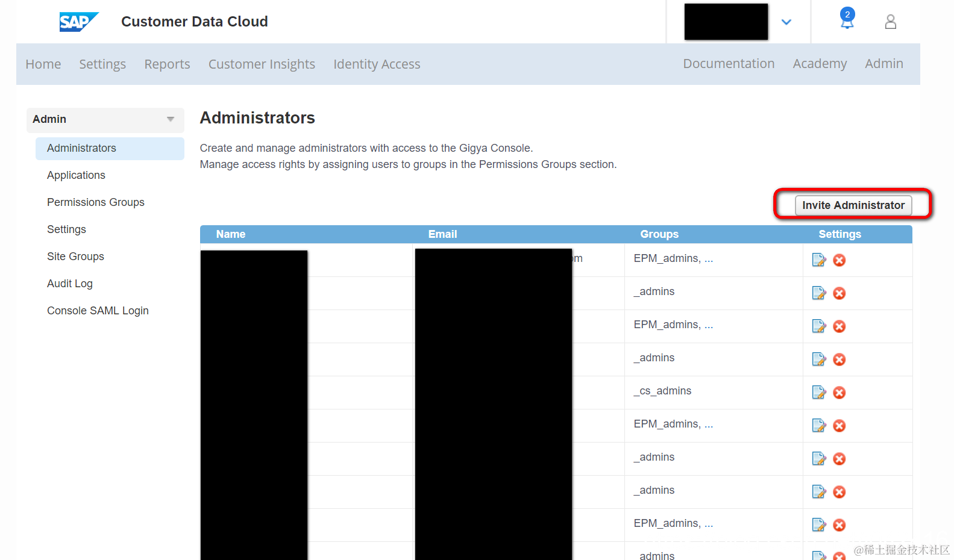Open the site selector chevron in the header

pos(786,22)
